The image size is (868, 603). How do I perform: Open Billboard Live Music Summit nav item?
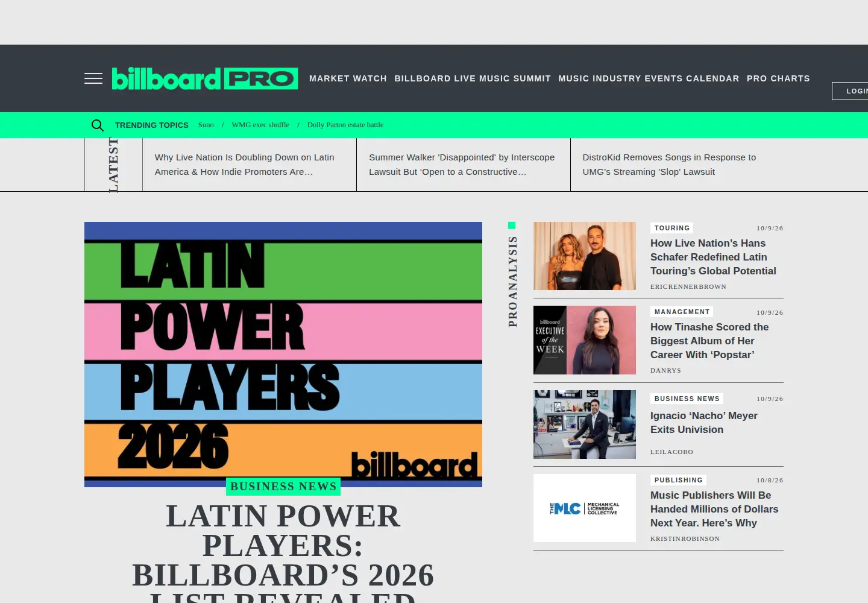pyautogui.click(x=473, y=78)
